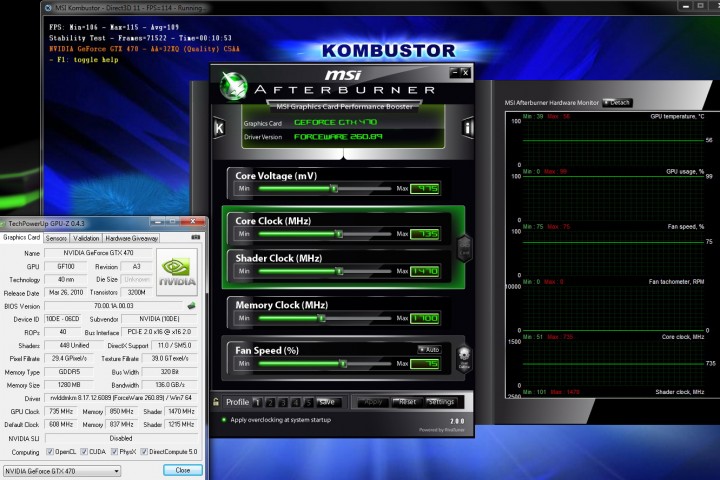Viewport: 720px width, 480px height.
Task: Click the GPU-Z Name field NVIDIA GeForce GTX 470
Action: click(x=98, y=253)
